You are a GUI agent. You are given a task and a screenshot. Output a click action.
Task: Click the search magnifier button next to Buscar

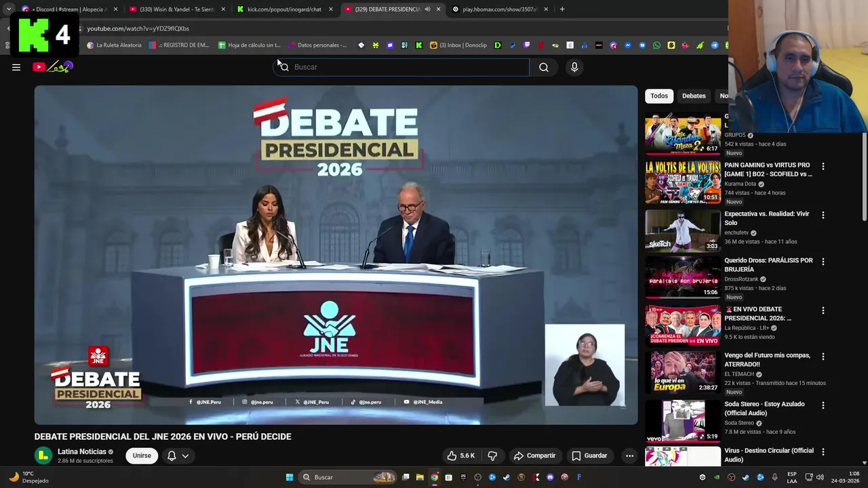[544, 67]
